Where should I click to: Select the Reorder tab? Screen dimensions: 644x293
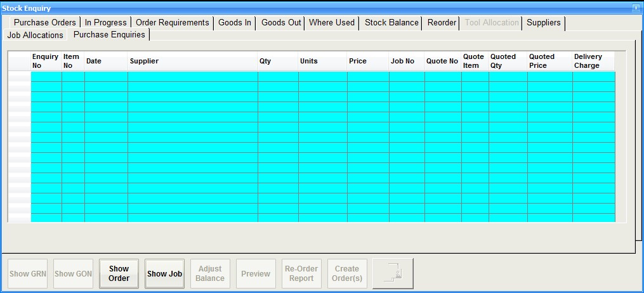point(442,23)
